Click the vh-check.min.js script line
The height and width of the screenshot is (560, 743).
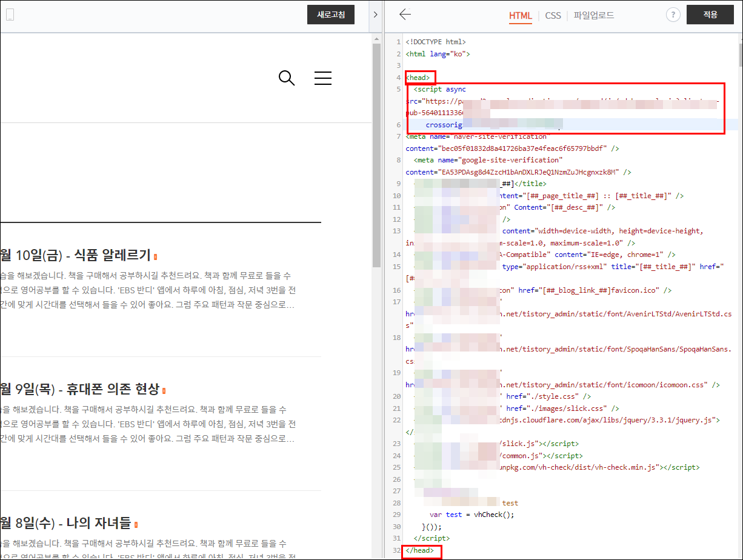coord(598,467)
